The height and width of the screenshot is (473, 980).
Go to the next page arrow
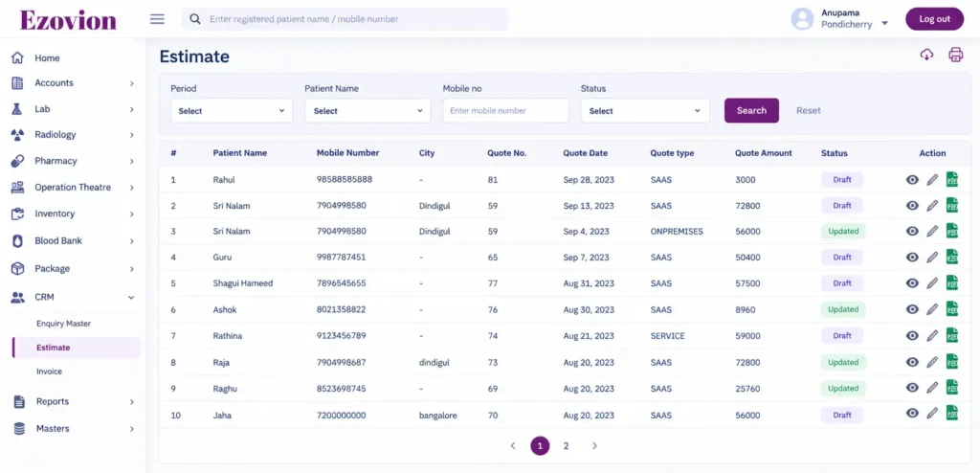coord(594,445)
